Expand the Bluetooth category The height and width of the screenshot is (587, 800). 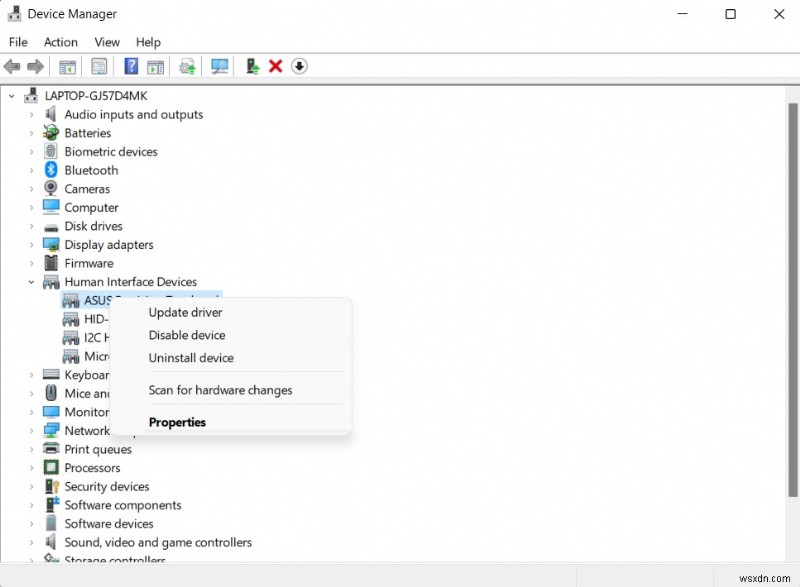click(x=31, y=170)
